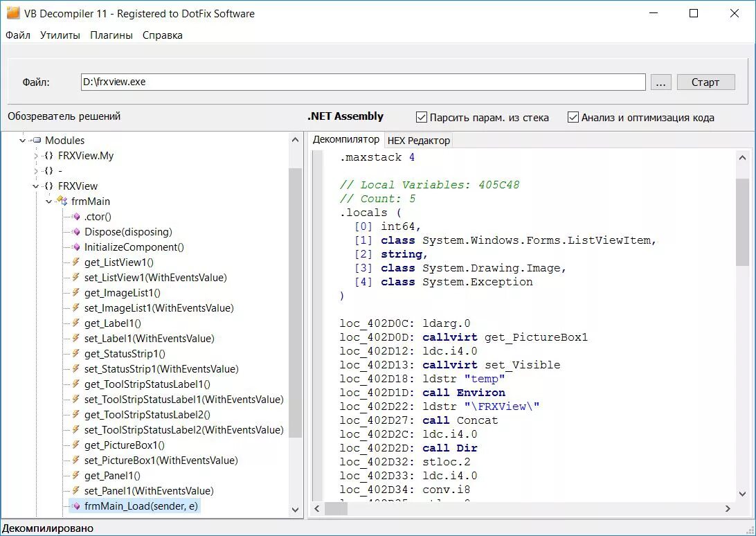Click the get_Panel1() property icon

pos(76,476)
